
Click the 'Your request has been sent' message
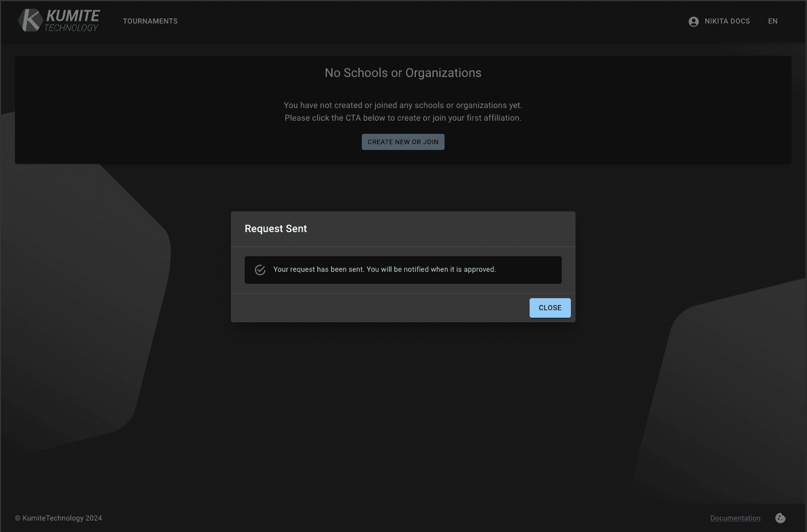(384, 269)
